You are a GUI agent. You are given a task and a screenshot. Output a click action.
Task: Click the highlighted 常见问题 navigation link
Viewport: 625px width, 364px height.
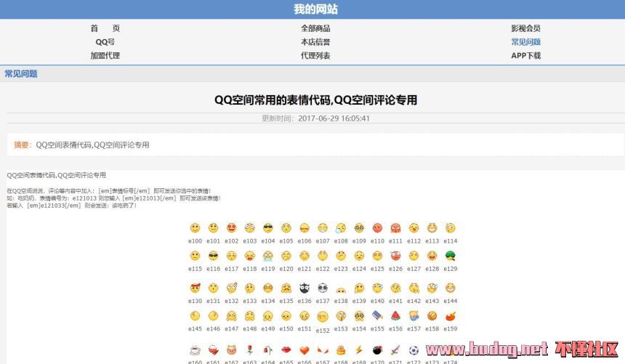[x=525, y=42]
